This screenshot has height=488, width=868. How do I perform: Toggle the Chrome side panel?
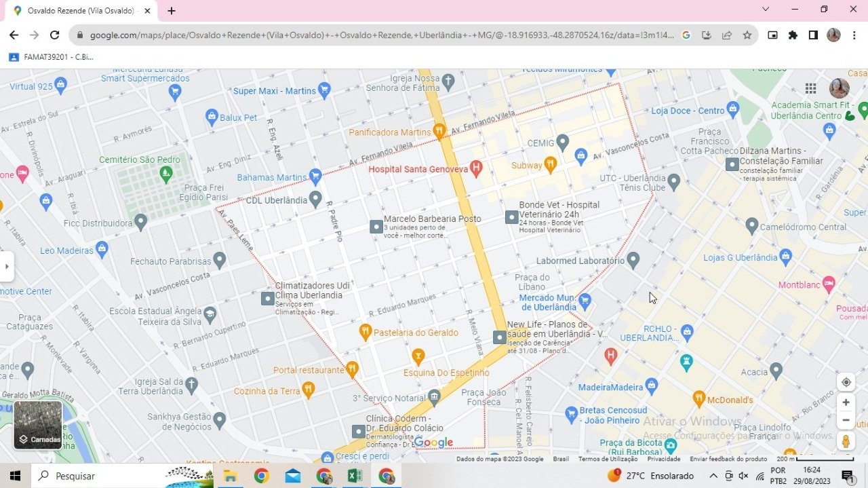pos(813,35)
